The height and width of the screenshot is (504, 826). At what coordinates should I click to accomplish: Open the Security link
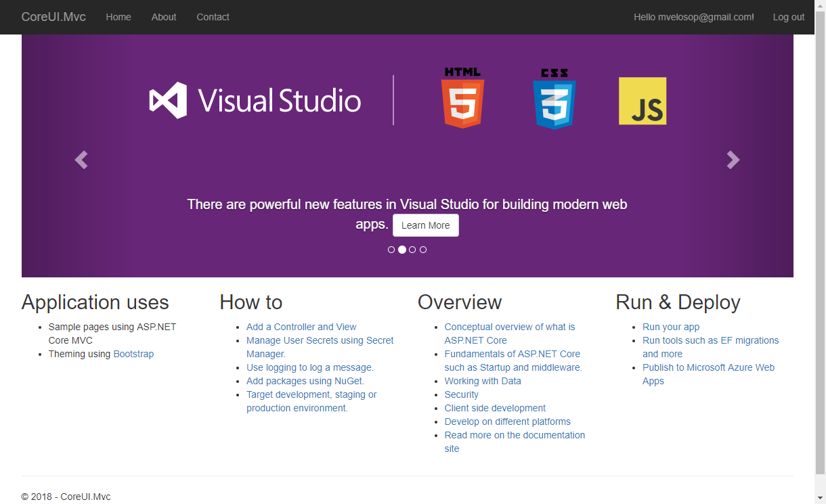point(462,394)
